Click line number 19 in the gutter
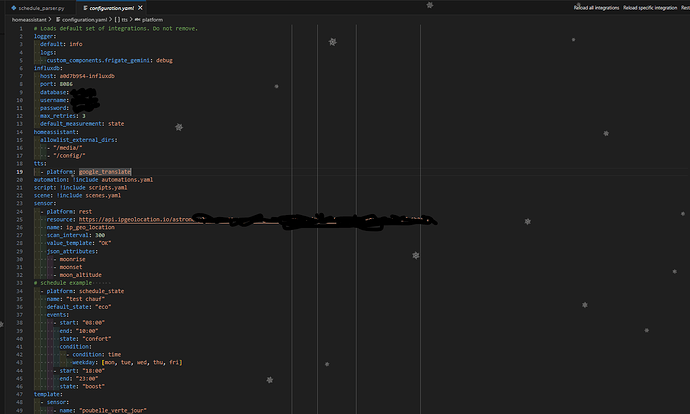Screen dimensions: 690x414 (20, 172)
